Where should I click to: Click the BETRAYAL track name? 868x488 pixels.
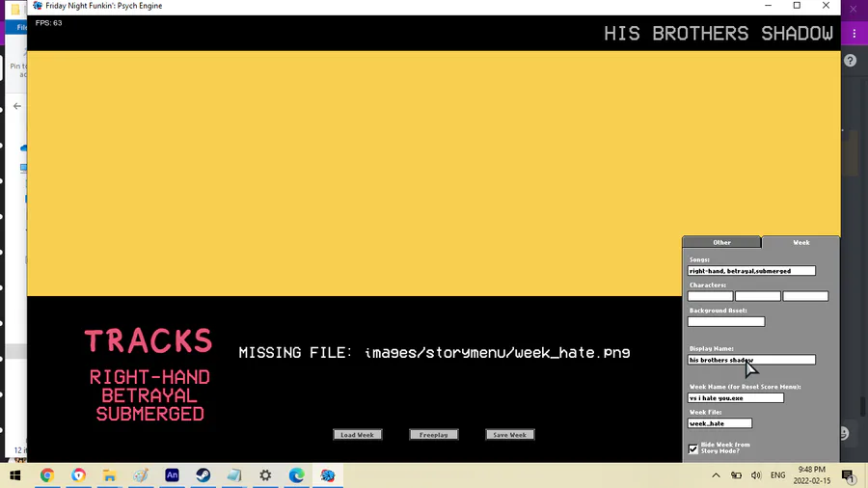(x=149, y=395)
